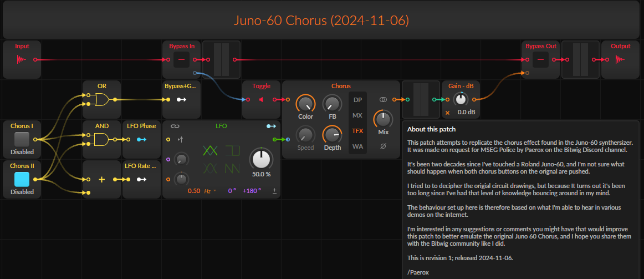
Task: Select the square waveform in the LFO
Action: 232,150
